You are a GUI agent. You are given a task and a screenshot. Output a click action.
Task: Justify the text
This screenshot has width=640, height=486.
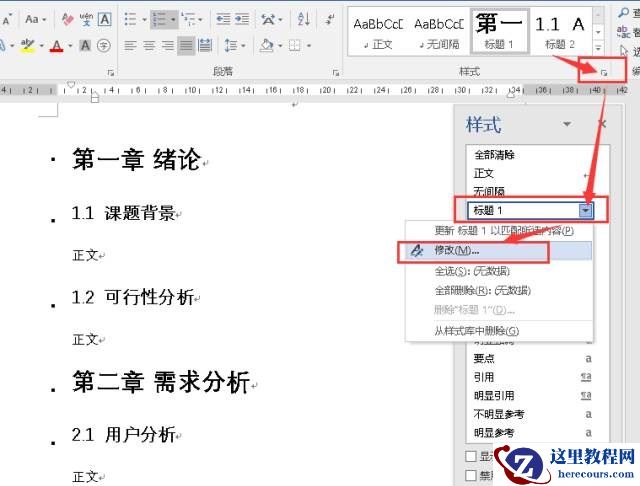click(186, 45)
